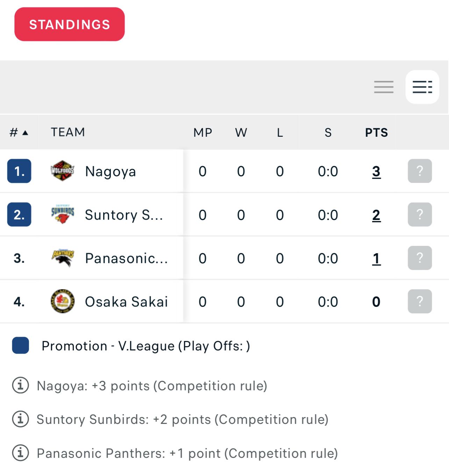This screenshot has height=476, width=449.
Task: Click the info icon beside Suntory Sunbirds note
Action: pyautogui.click(x=20, y=419)
